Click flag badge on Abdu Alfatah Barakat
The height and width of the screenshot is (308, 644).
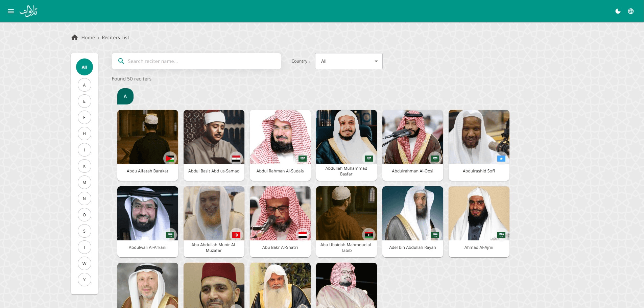(170, 159)
